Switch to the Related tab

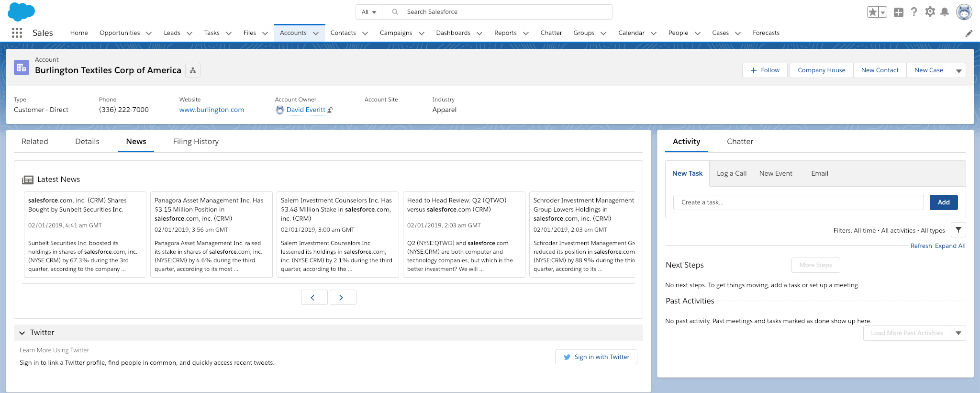click(x=35, y=142)
